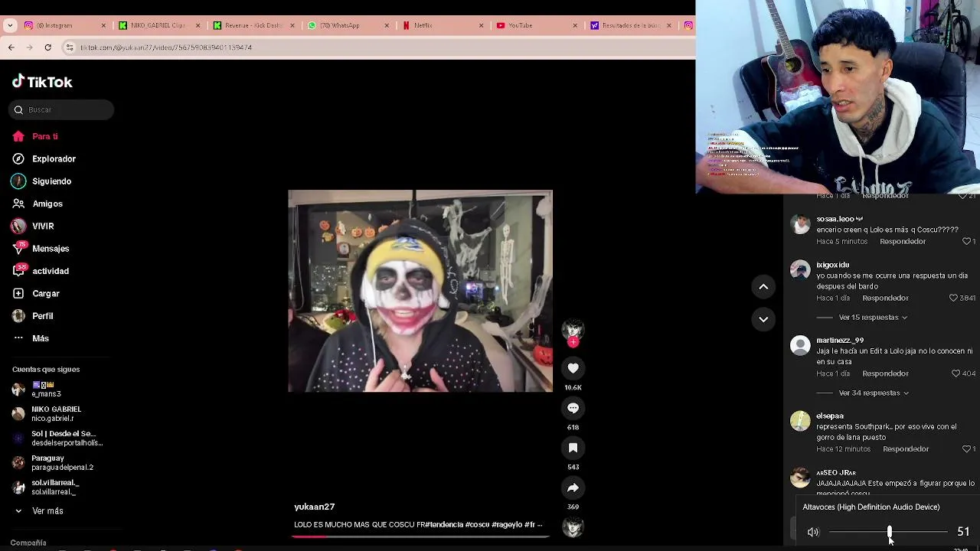Close the Instagram tab
This screenshot has width=980, height=551.
pyautogui.click(x=103, y=25)
